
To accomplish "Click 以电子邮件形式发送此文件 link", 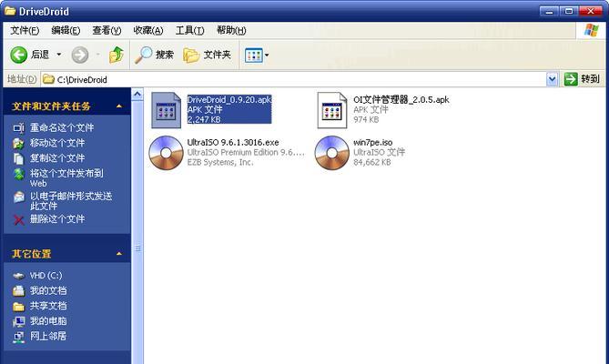I will pos(71,200).
